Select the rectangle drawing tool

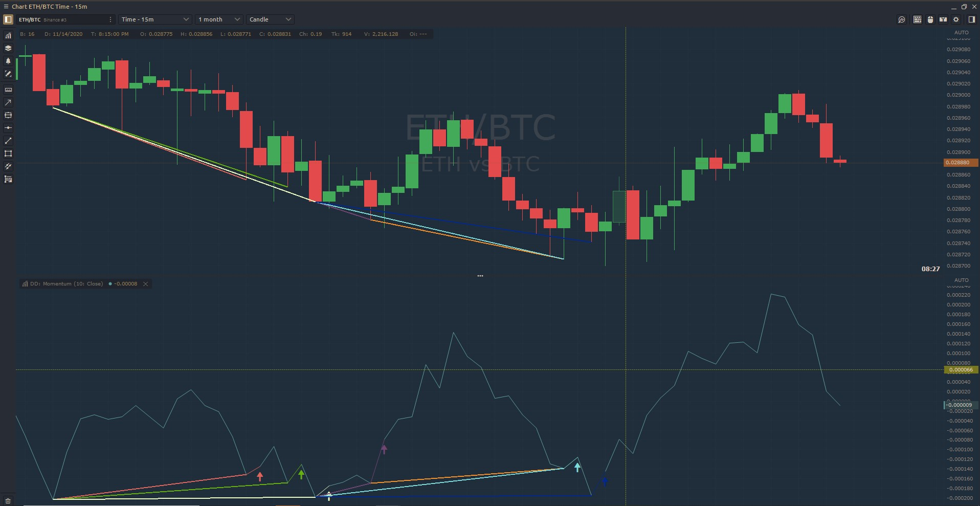(8, 153)
